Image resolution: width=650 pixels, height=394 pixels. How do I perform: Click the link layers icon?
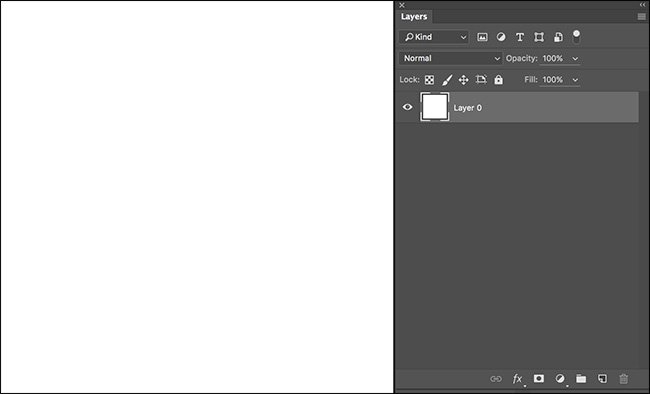point(496,379)
